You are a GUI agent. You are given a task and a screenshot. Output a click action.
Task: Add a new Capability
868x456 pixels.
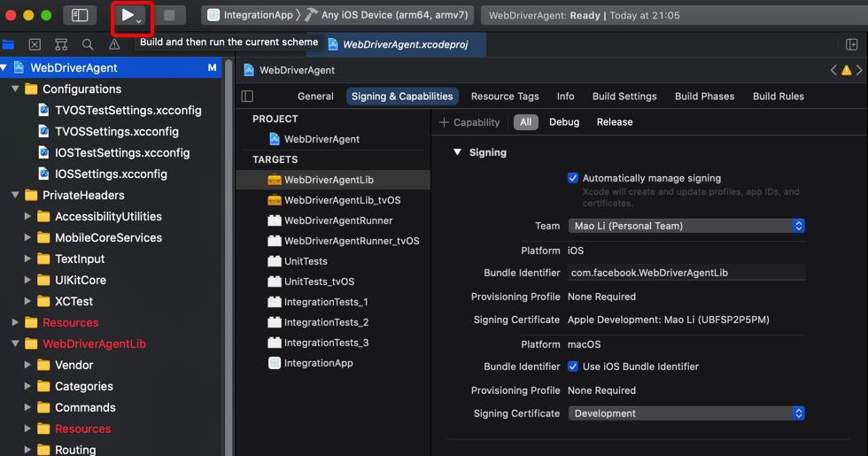(469, 122)
